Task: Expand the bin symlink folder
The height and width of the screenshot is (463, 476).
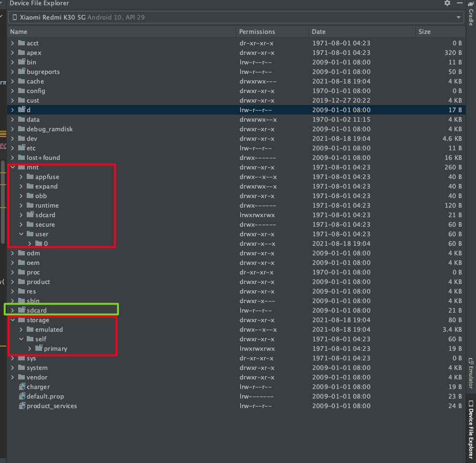Action: coord(12,62)
